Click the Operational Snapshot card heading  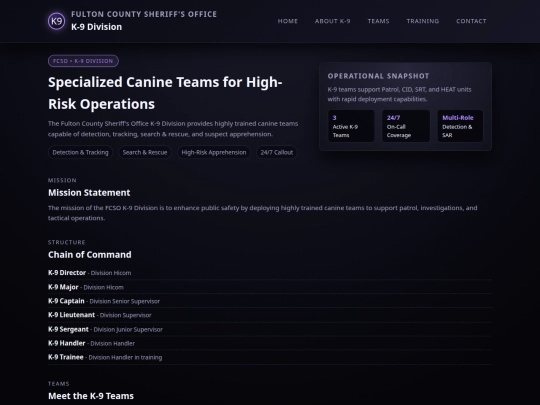(378, 76)
